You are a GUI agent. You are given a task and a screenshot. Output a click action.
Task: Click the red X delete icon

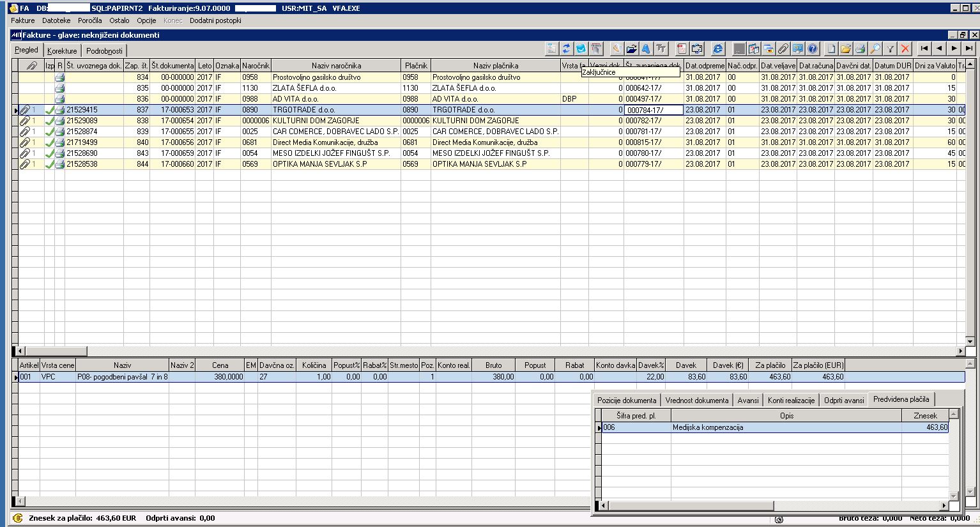(x=906, y=48)
